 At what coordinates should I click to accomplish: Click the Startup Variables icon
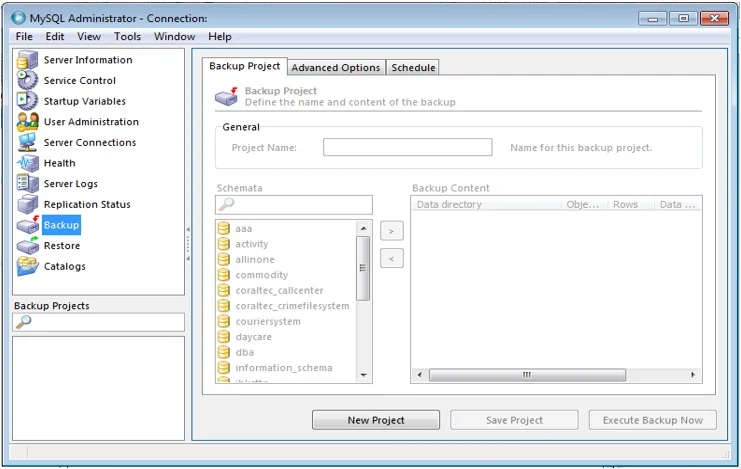(x=27, y=101)
